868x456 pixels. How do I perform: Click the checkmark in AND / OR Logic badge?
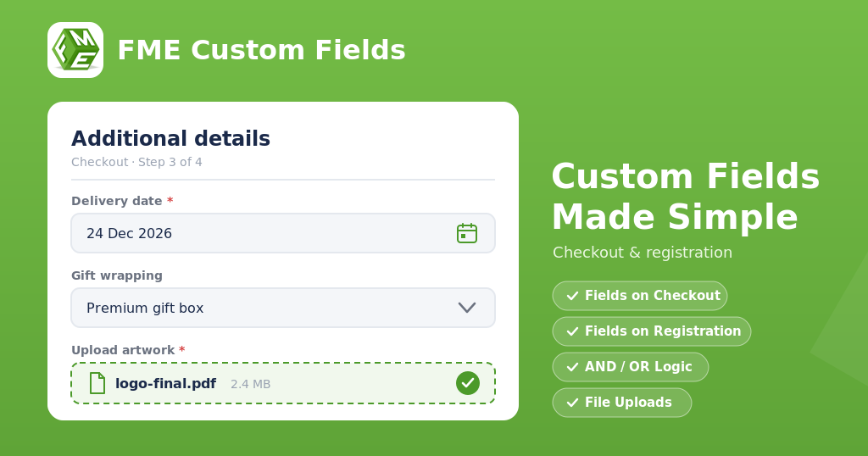coord(572,367)
